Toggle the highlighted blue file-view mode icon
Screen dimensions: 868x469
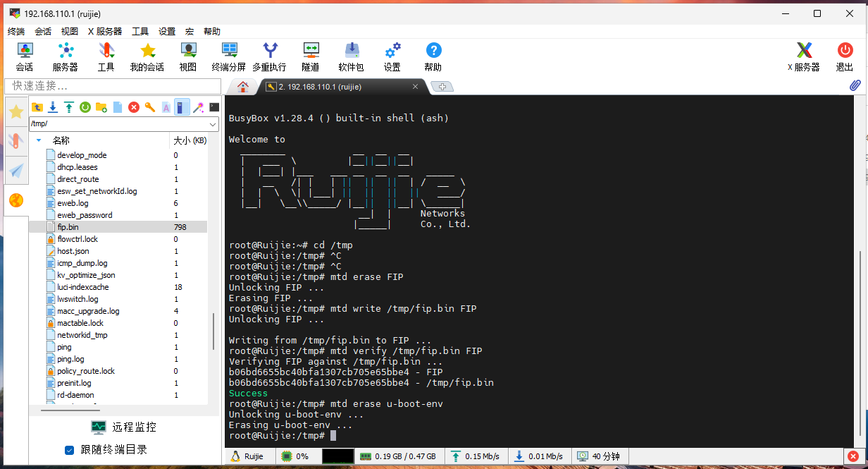(x=182, y=107)
